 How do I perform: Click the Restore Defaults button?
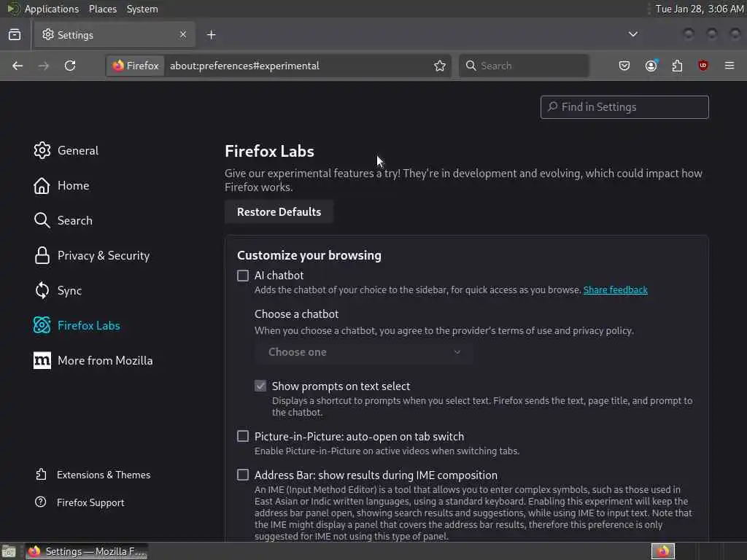[x=279, y=211]
